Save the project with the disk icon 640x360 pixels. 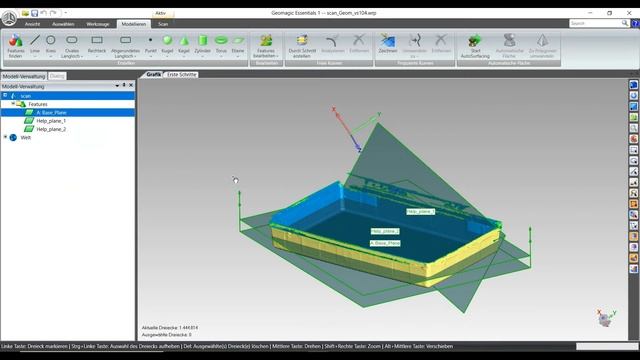pyautogui.click(x=35, y=13)
